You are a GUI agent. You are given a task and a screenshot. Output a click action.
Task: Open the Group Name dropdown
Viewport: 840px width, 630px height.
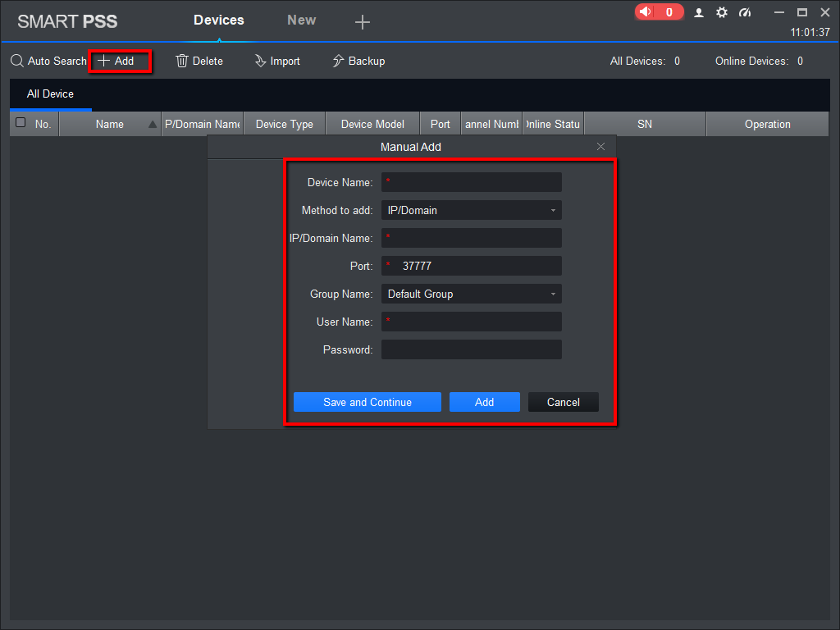pyautogui.click(x=472, y=294)
